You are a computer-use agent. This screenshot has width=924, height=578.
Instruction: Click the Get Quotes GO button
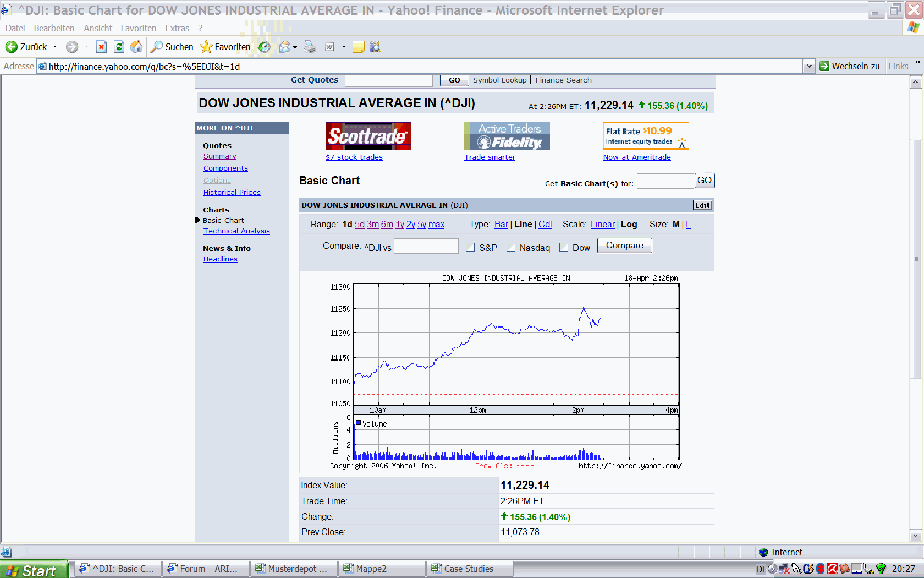454,80
